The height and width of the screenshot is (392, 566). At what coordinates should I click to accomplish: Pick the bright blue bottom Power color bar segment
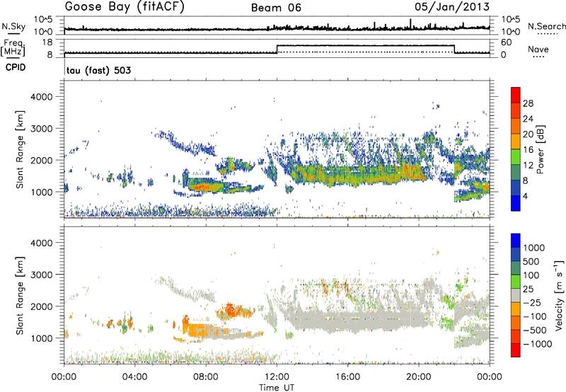click(516, 203)
